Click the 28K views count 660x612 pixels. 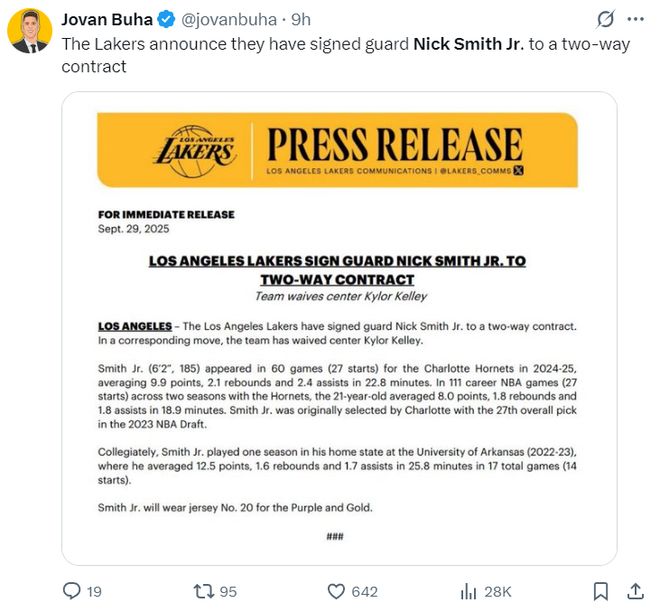tap(497, 592)
